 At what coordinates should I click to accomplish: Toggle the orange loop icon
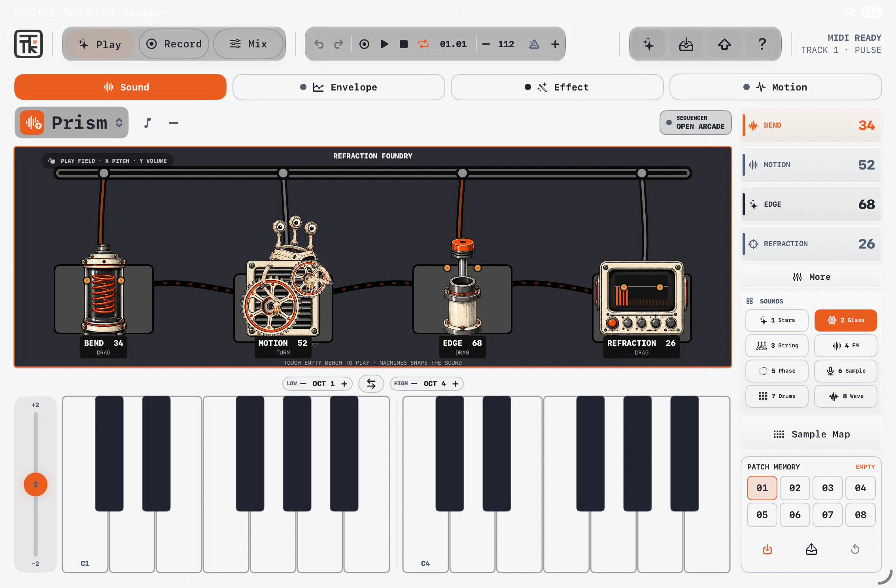[x=423, y=44]
